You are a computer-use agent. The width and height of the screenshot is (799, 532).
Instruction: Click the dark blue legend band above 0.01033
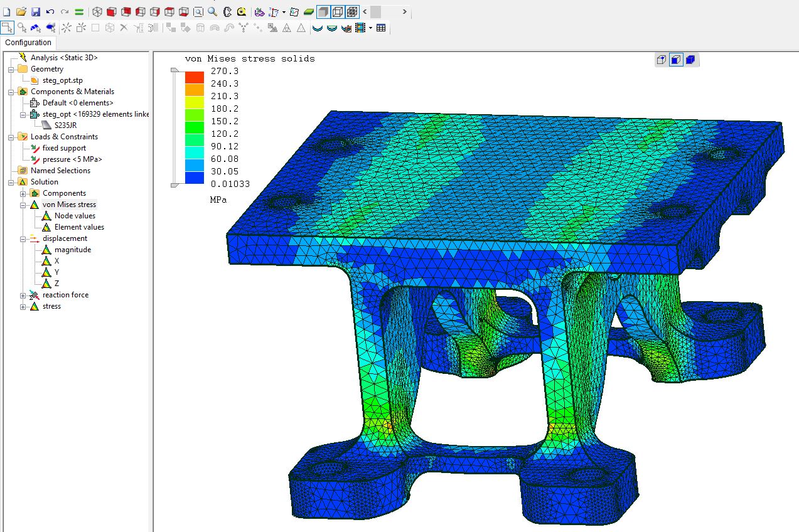(x=195, y=178)
